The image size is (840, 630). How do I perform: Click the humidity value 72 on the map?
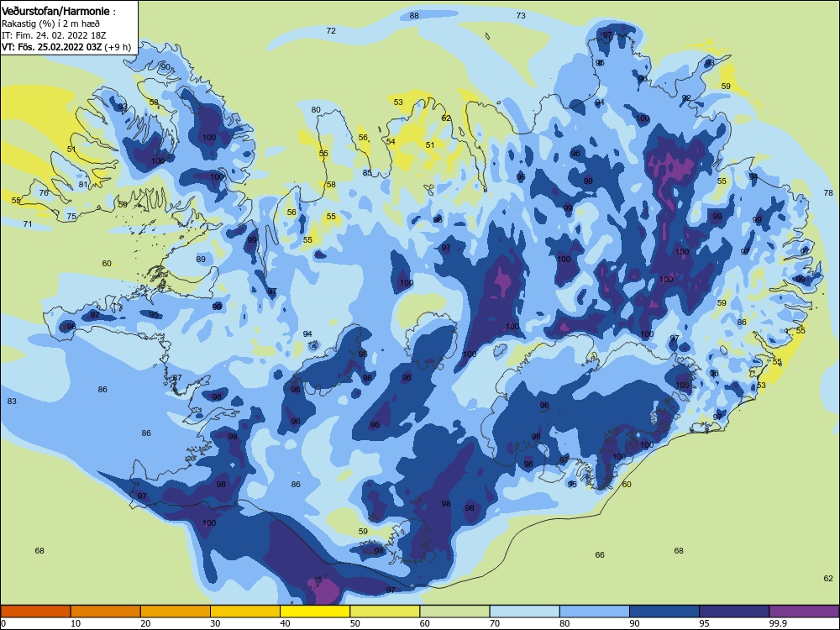coord(331,30)
